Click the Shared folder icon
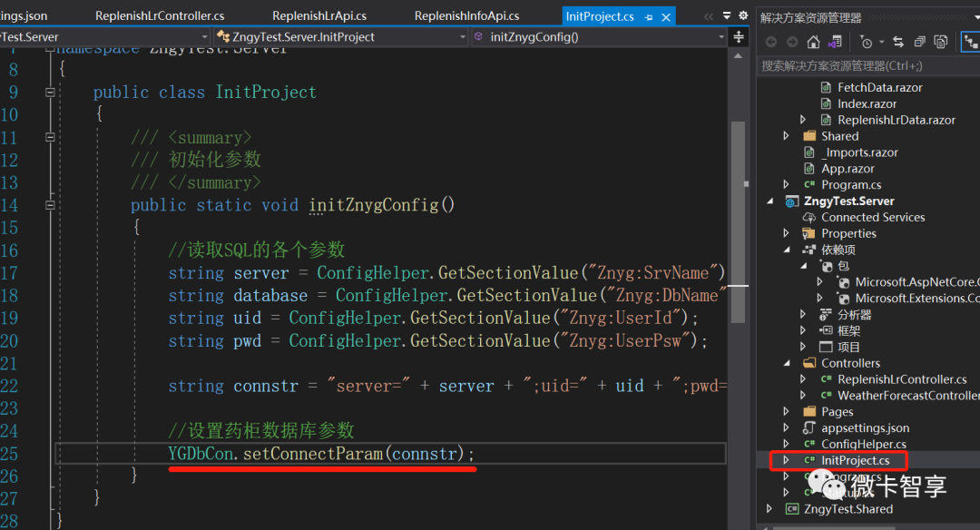The height and width of the screenshot is (530, 980). (809, 135)
